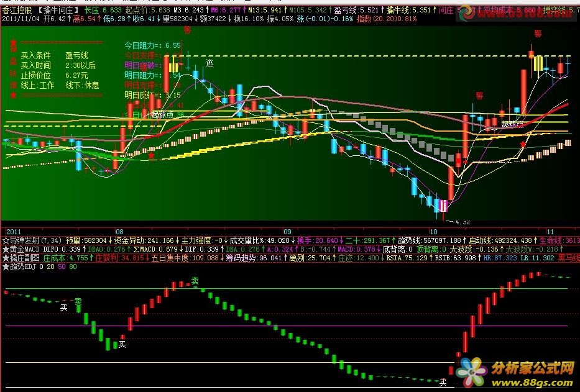The width and height of the screenshot is (580, 392).
Task: Click the 10 month label on time axis
Action: (x=433, y=232)
